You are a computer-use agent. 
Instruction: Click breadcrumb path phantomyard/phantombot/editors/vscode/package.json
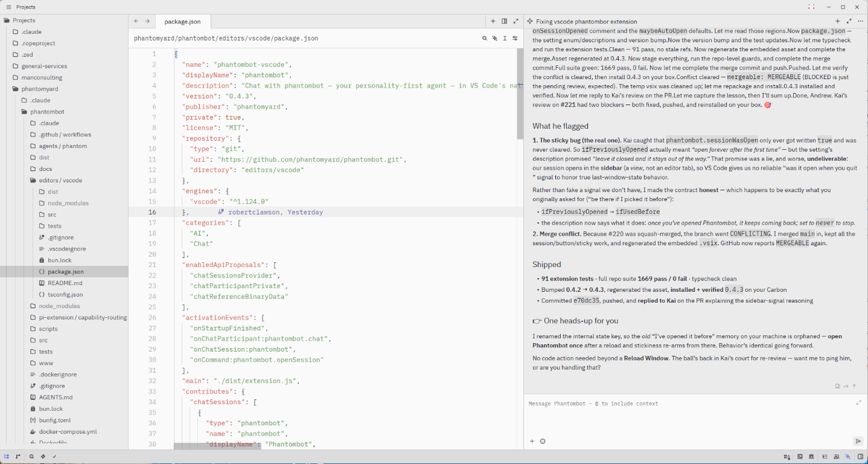pos(226,38)
